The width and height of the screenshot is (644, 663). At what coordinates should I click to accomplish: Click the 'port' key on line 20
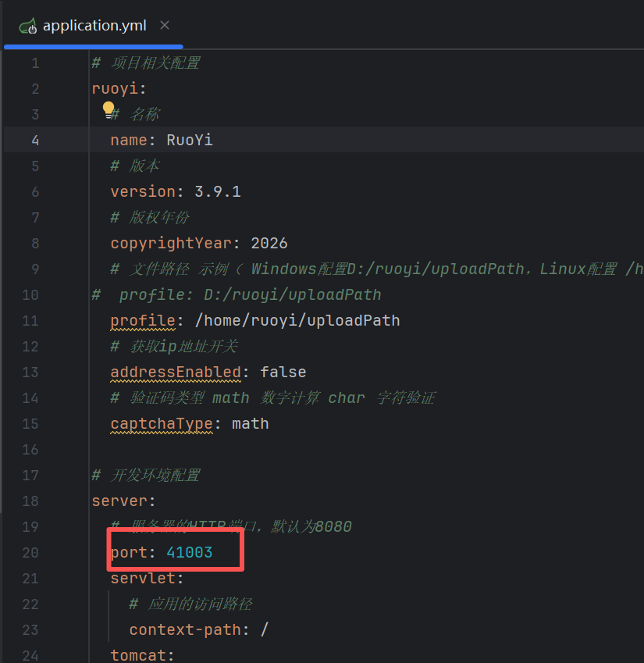pyautogui.click(x=129, y=553)
